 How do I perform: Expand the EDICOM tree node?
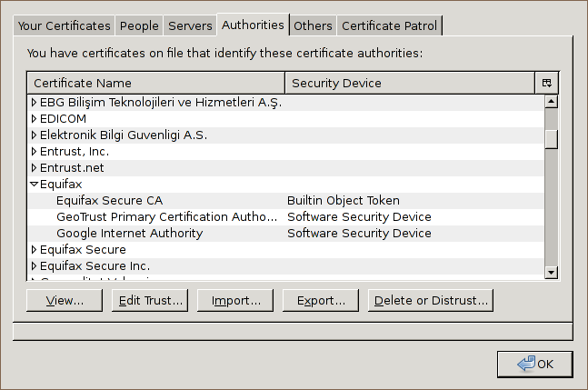[x=34, y=118]
